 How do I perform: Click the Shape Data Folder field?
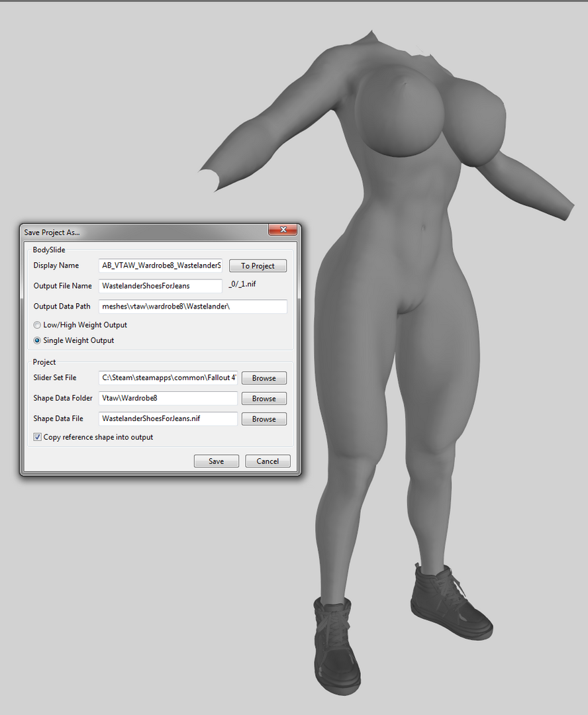[x=168, y=398]
